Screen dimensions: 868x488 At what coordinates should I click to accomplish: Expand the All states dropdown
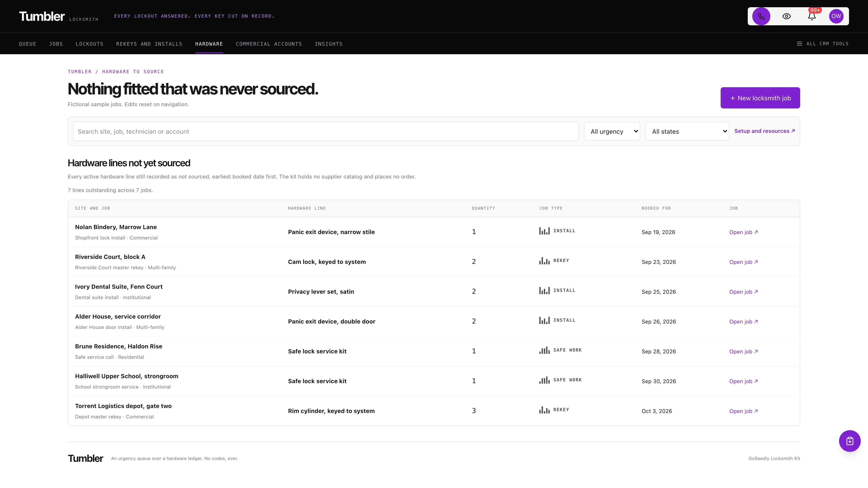(x=687, y=131)
